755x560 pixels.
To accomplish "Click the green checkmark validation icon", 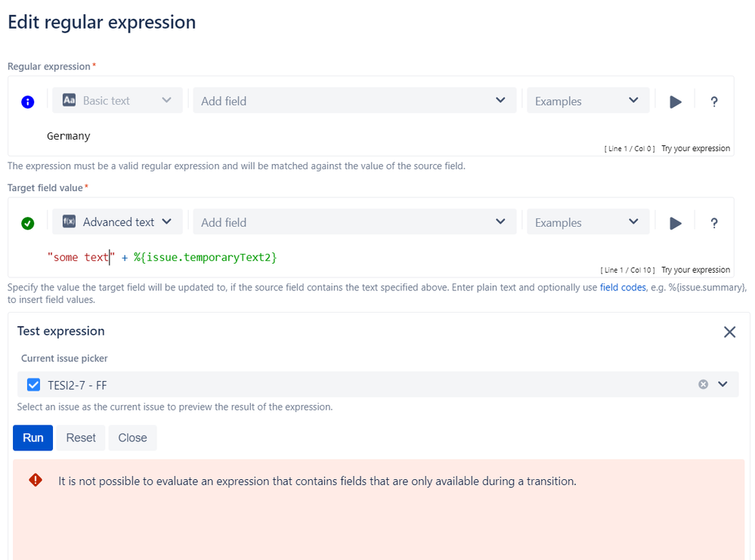I will point(28,223).
